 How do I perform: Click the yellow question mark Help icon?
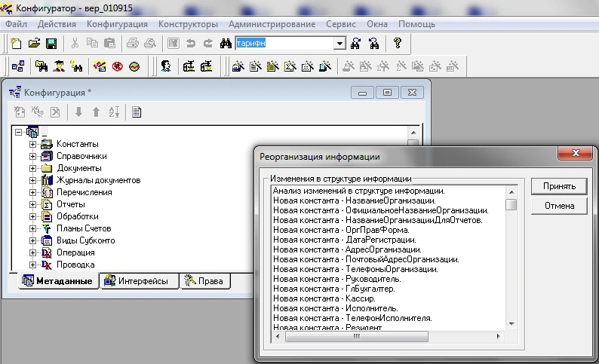[398, 44]
